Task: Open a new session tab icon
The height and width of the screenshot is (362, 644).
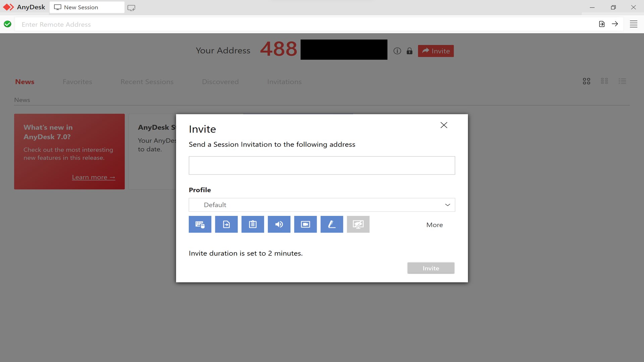Action: click(x=131, y=8)
